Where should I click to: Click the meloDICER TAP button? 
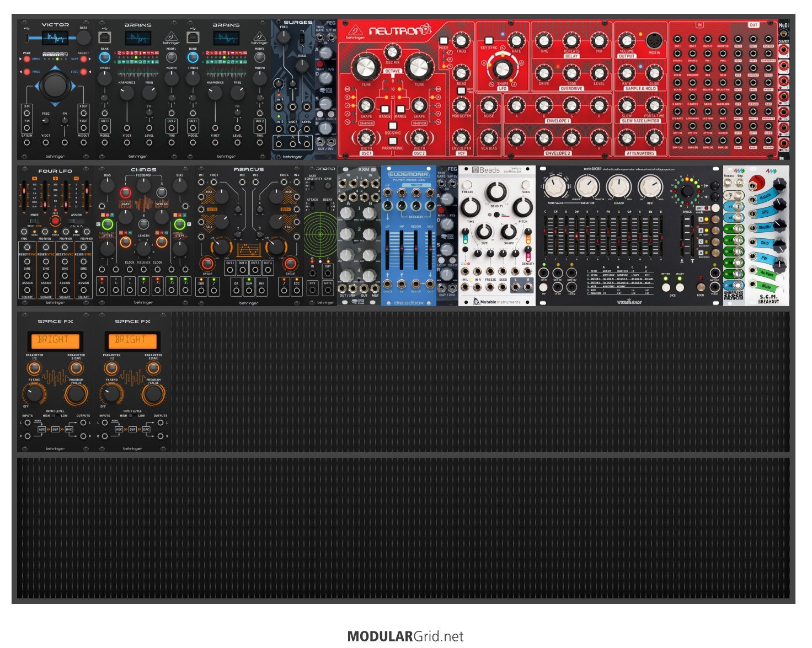(544, 288)
